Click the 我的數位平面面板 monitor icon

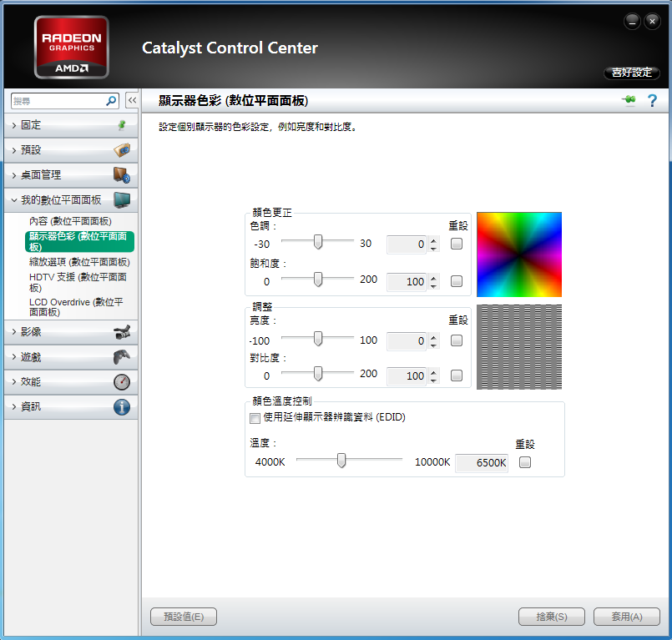point(122,200)
